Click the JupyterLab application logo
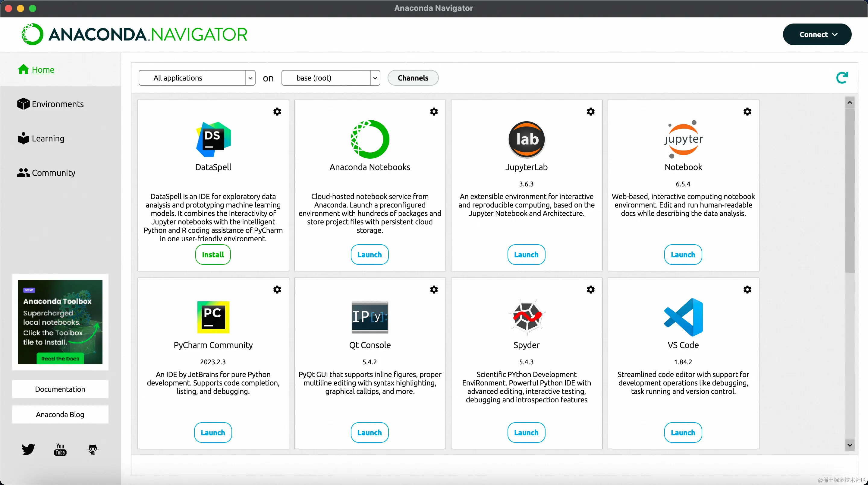Viewport: 868px width, 485px height. (526, 139)
